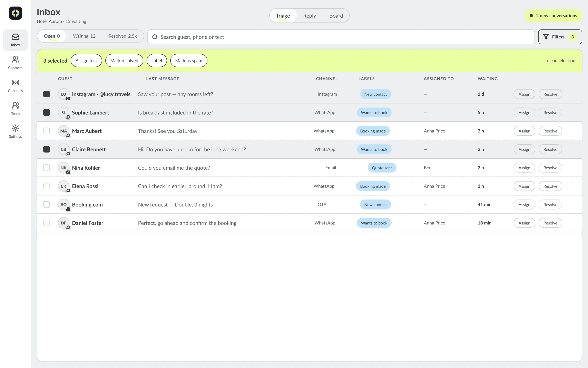Click the Mark resolved bulk button

[x=124, y=61]
